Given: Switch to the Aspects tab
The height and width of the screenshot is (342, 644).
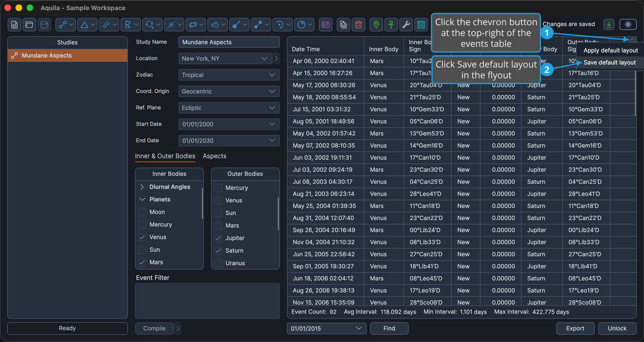Looking at the screenshot, I should (x=215, y=156).
